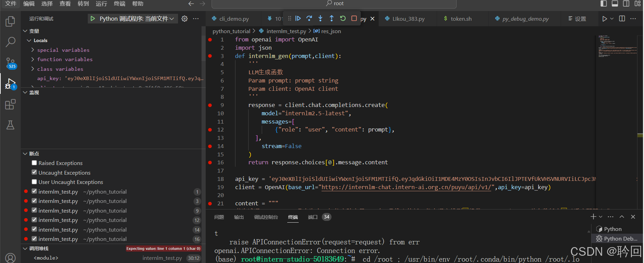
Task: Open the Accounts icon in activity bar
Action: [10, 258]
